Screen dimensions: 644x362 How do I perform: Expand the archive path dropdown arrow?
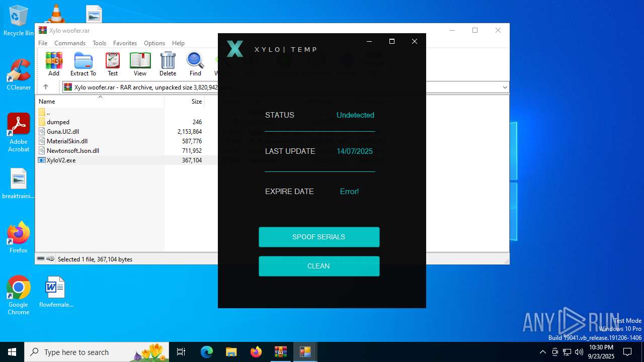pos(505,87)
